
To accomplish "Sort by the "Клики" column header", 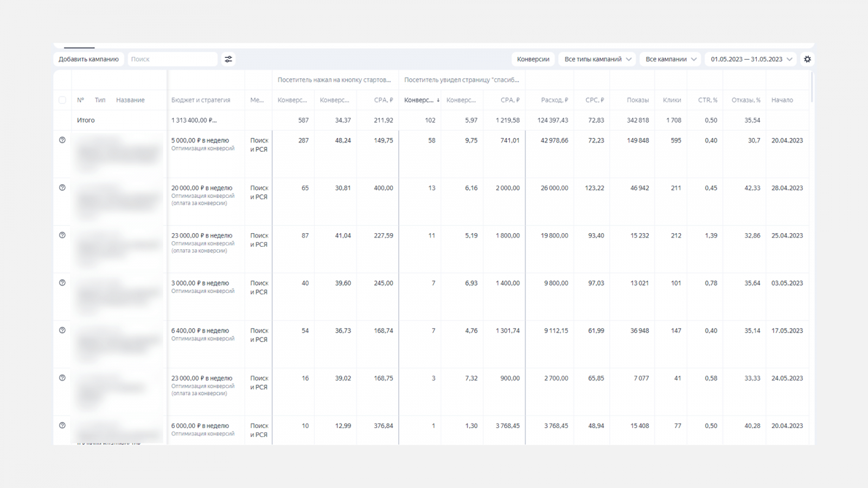I will point(672,100).
